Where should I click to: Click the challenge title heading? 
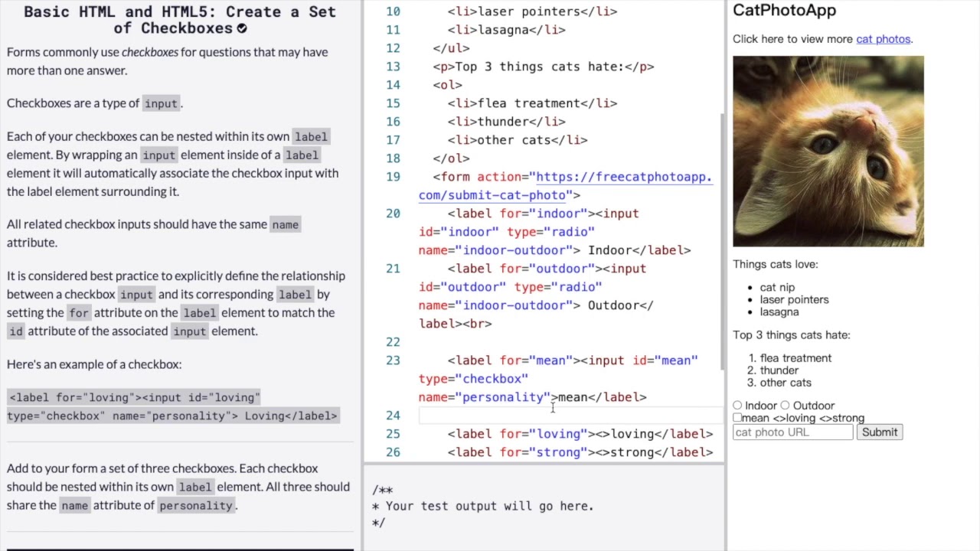(x=180, y=20)
